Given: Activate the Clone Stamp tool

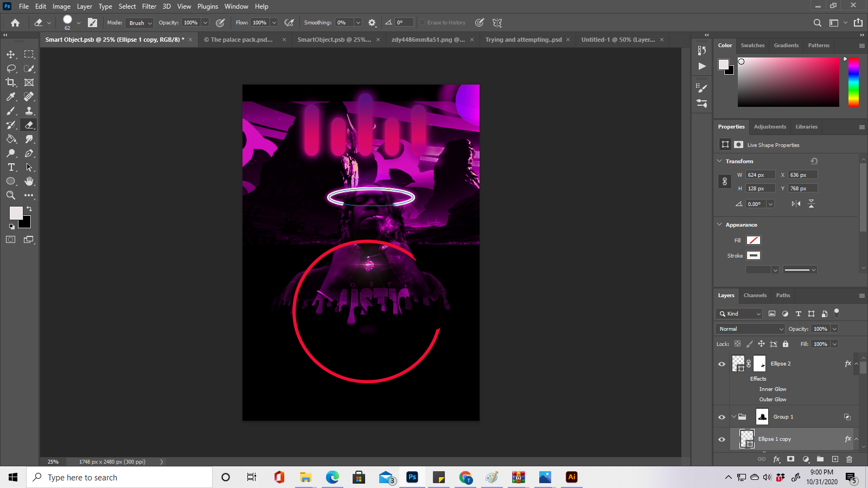Looking at the screenshot, I should pos(29,111).
